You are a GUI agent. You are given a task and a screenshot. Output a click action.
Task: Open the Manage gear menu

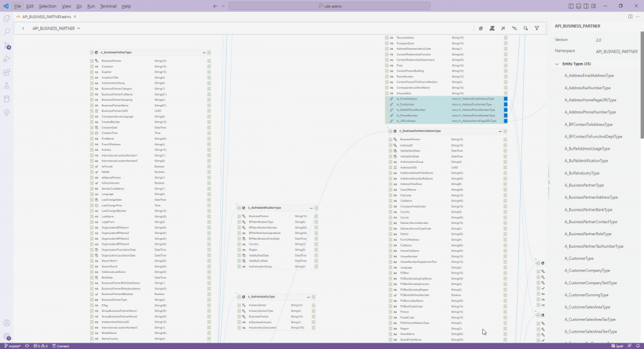click(6, 336)
